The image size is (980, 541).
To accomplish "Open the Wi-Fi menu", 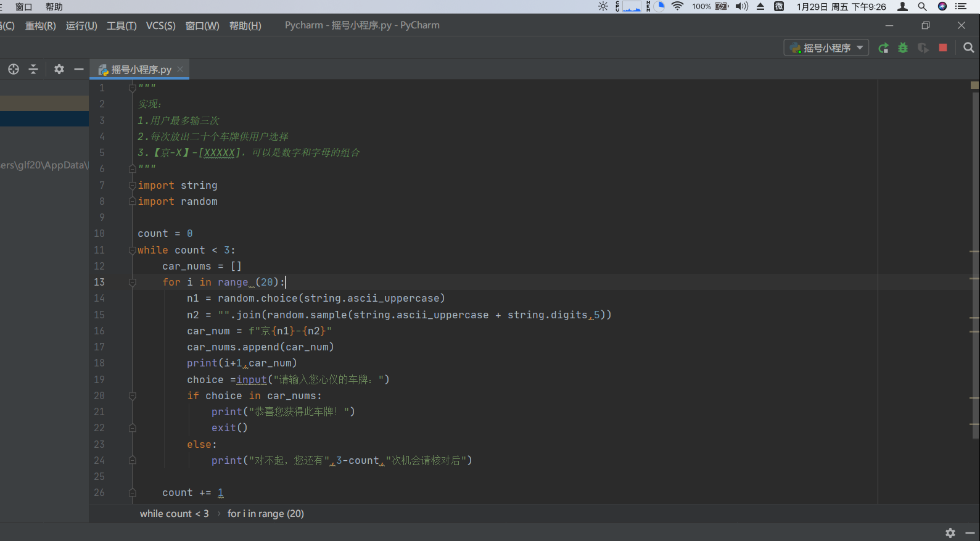I will 677,6.
